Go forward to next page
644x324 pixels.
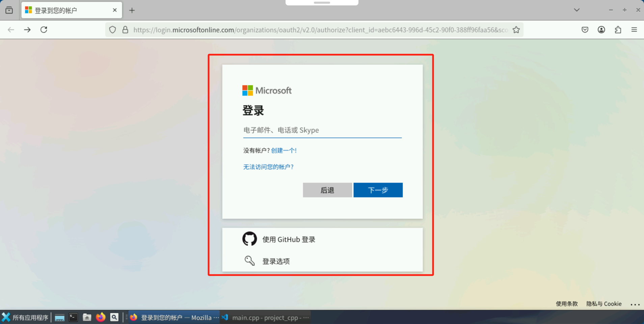coord(27,30)
